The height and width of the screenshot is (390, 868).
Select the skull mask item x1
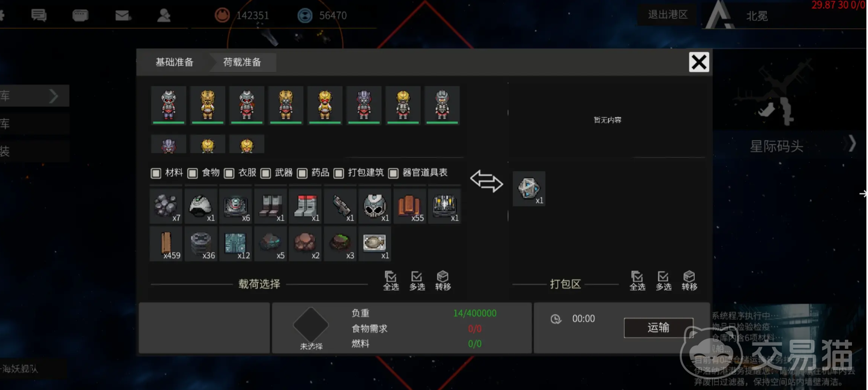(375, 206)
